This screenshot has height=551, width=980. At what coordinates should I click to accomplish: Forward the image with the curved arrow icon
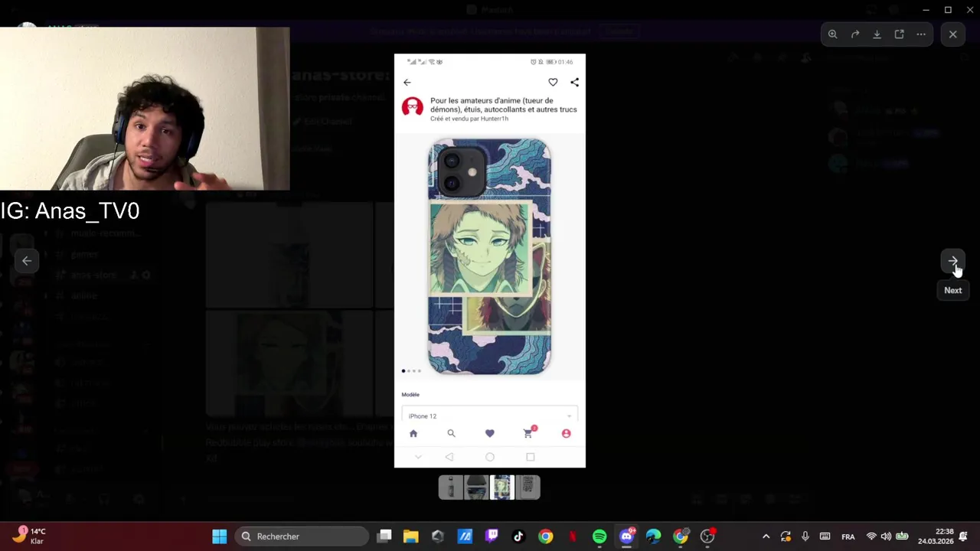(855, 34)
